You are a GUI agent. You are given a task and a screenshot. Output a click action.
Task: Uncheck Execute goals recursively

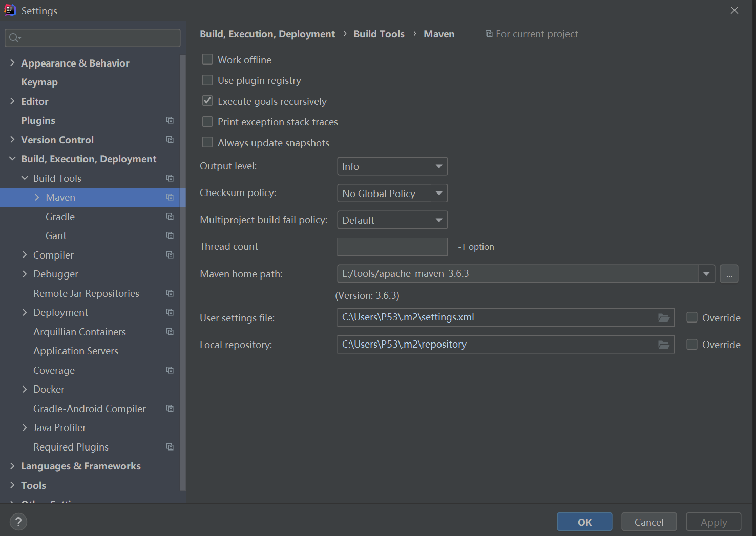tap(207, 101)
